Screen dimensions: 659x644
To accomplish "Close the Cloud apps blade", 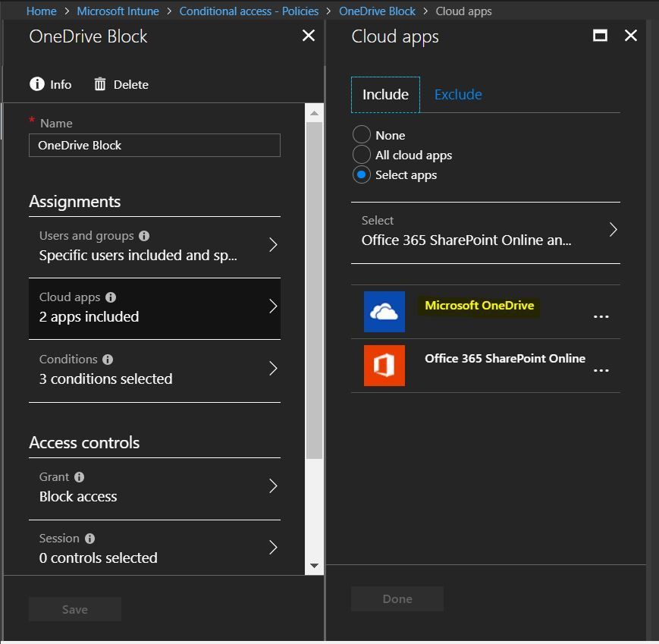I will point(630,36).
